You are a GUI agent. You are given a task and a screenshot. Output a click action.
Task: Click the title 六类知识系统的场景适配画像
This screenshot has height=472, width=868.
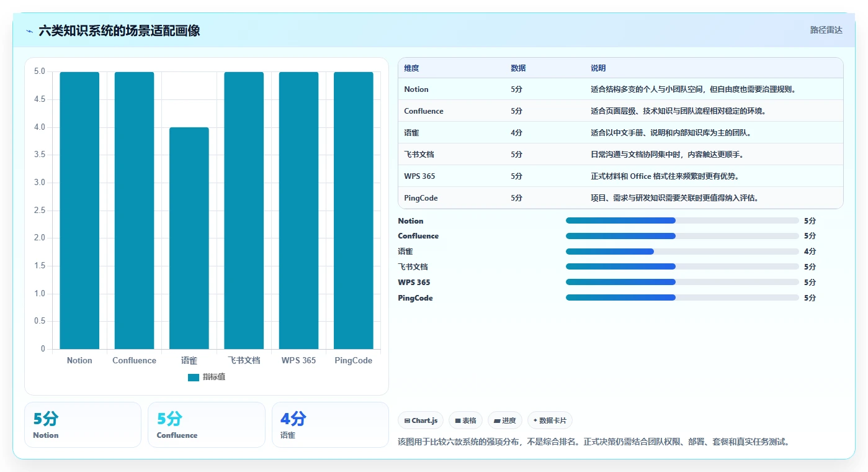pos(119,30)
